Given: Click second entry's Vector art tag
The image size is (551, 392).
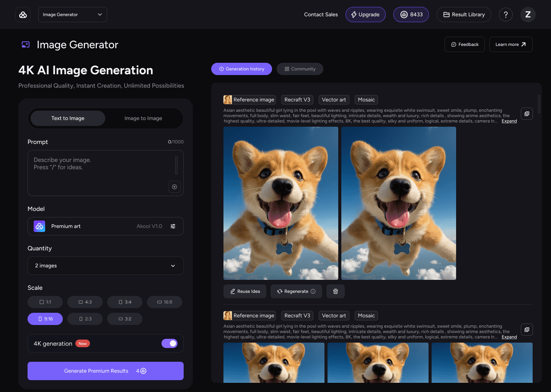Looking at the screenshot, I should 334,315.
